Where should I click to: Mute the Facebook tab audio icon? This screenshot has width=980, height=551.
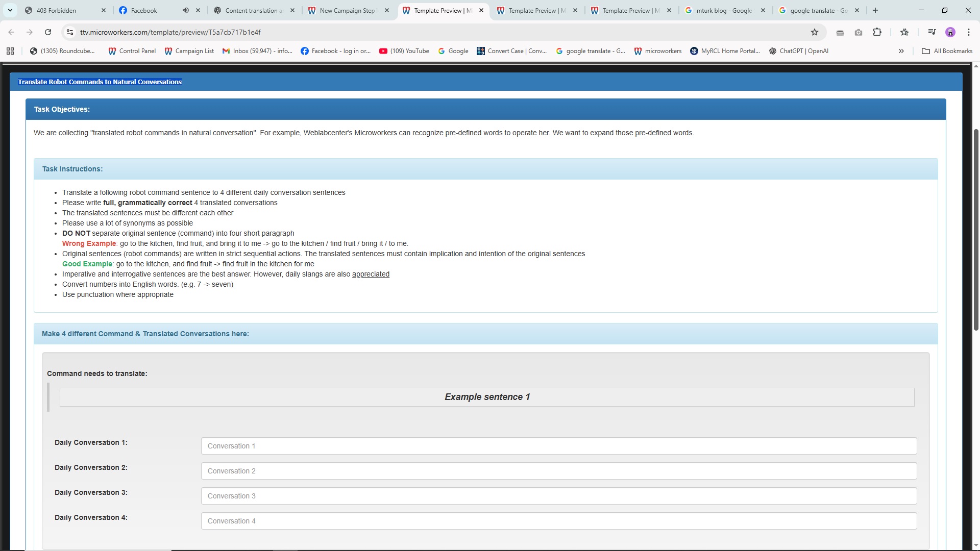click(x=186, y=10)
